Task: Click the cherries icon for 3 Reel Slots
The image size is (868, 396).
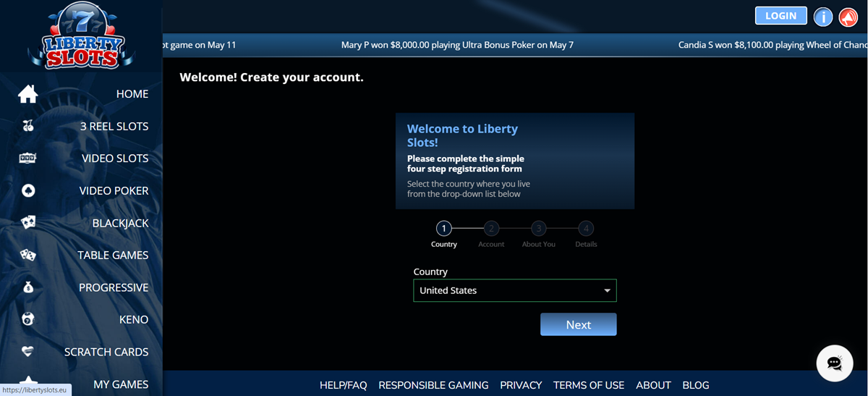Action: 27,126
